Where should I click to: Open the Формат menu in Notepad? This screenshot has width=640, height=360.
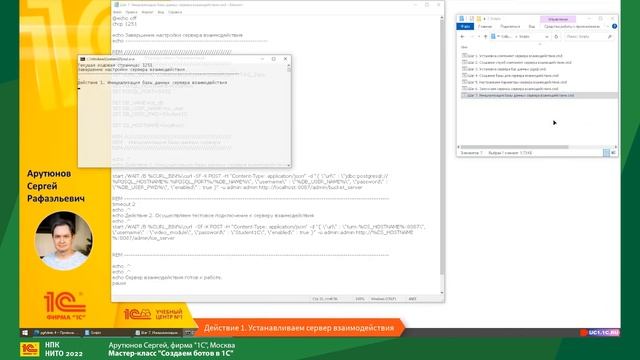point(147,12)
